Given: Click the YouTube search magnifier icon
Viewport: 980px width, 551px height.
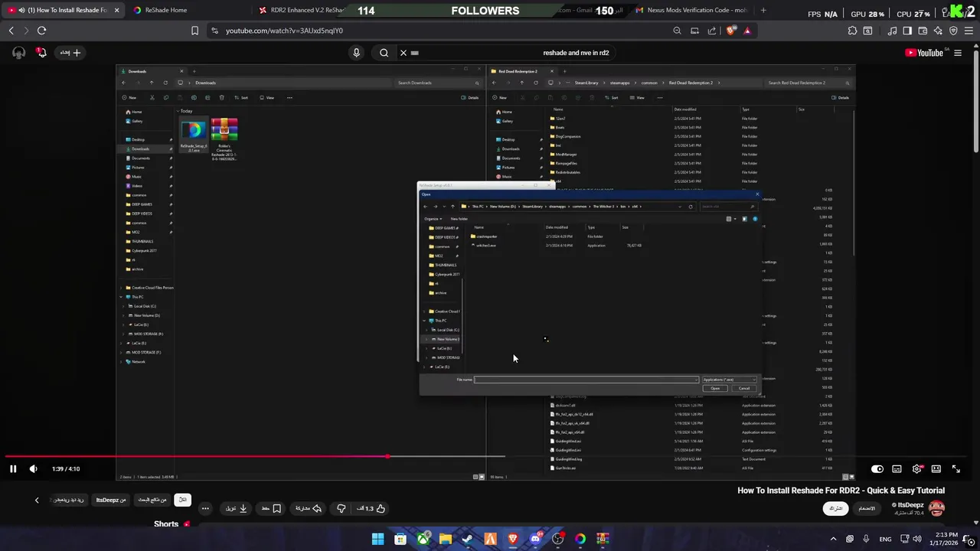Looking at the screenshot, I should (384, 53).
